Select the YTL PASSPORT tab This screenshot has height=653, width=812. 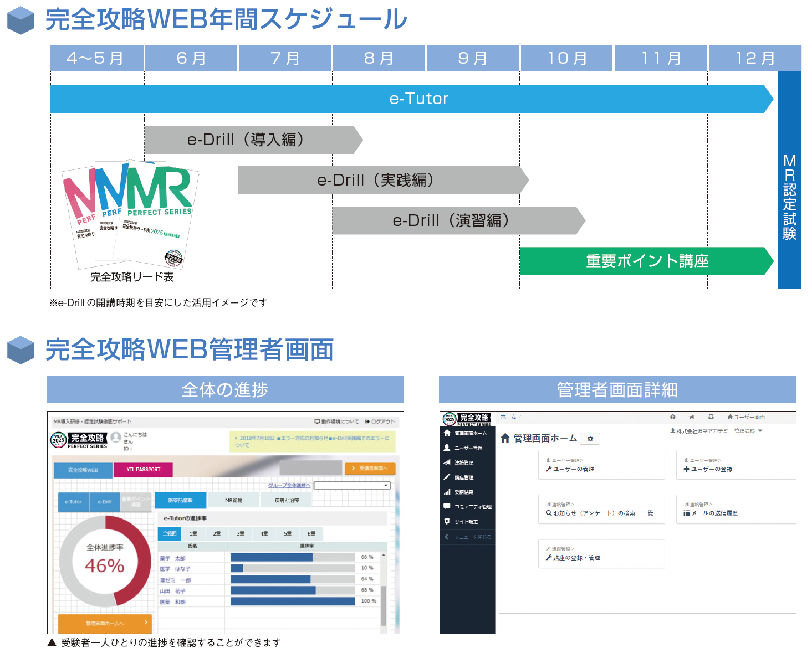[x=143, y=470]
